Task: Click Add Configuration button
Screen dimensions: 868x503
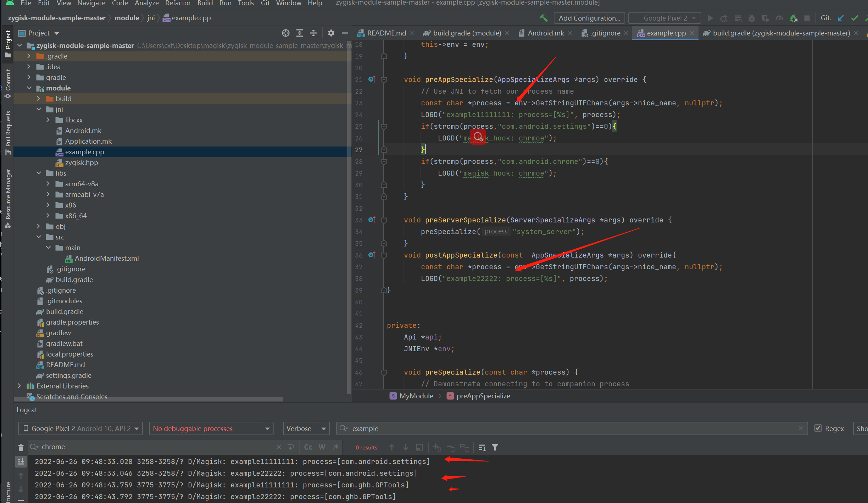Action: (x=589, y=18)
